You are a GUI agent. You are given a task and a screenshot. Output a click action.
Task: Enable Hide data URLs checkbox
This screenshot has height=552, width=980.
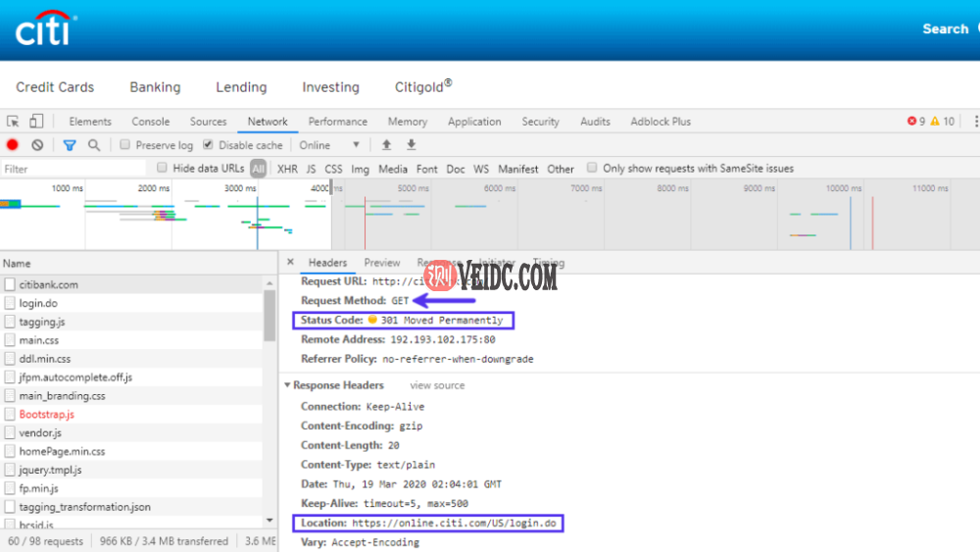pos(162,168)
